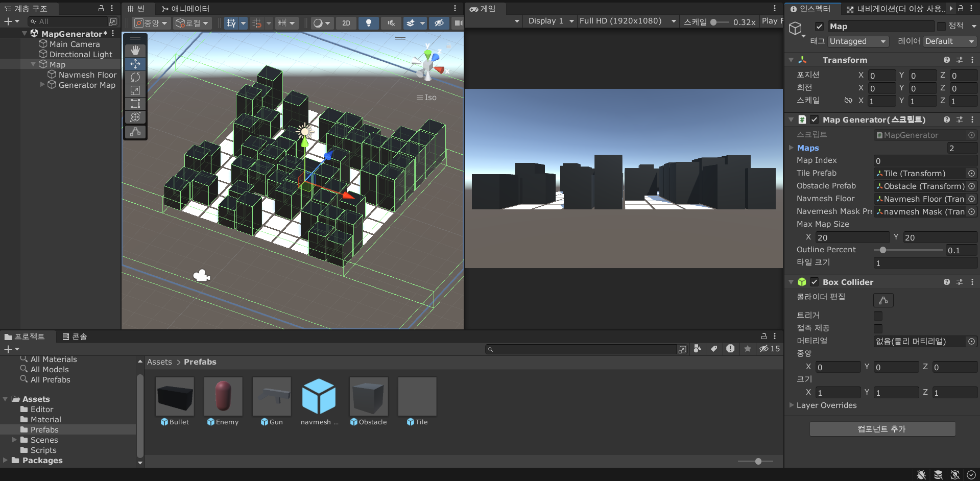Viewport: 980px width, 481px height.
Task: Click debug mode bug icon in status bar
Action: pos(921,475)
